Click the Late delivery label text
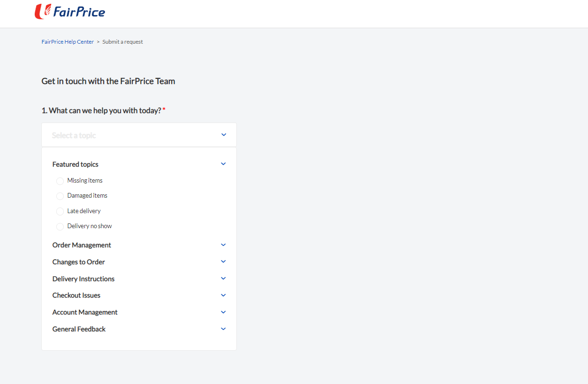This screenshot has height=384, width=588. click(84, 211)
